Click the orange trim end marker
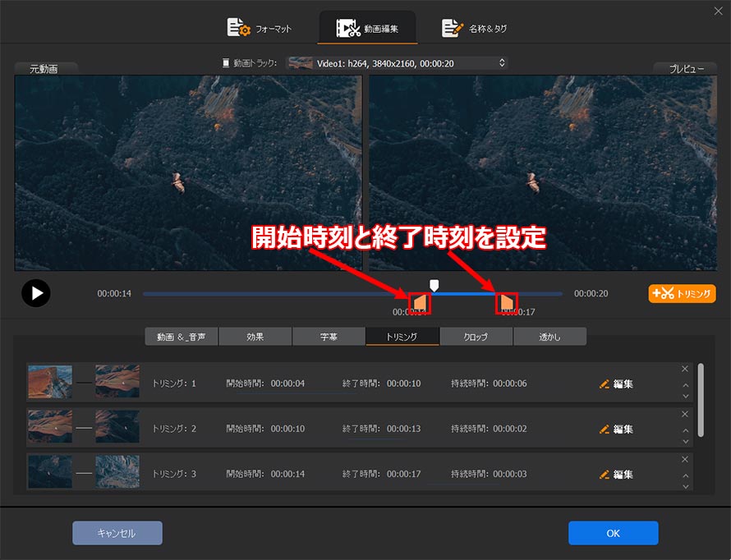Screen dimensions: 731x560 pyautogui.click(x=507, y=304)
